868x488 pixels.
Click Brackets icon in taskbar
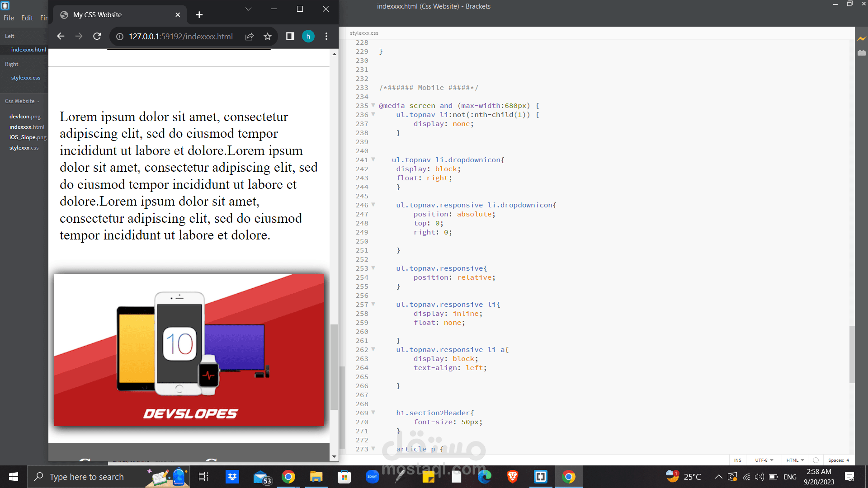click(x=541, y=477)
